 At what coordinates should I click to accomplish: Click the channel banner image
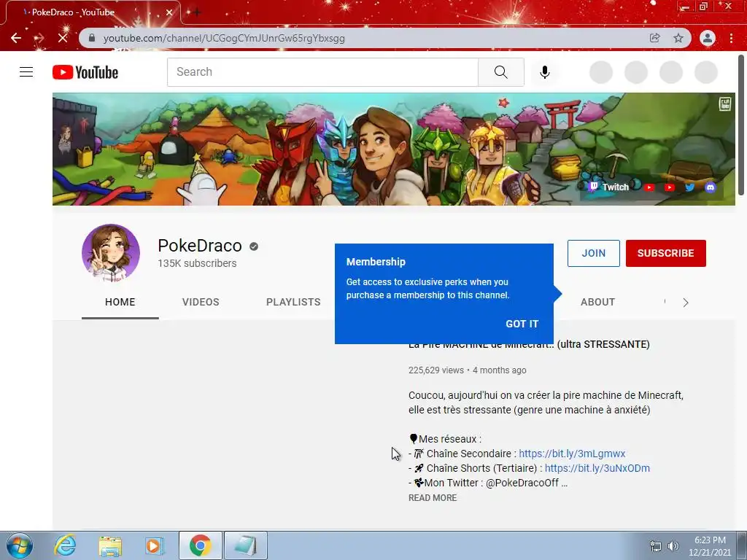click(393, 149)
